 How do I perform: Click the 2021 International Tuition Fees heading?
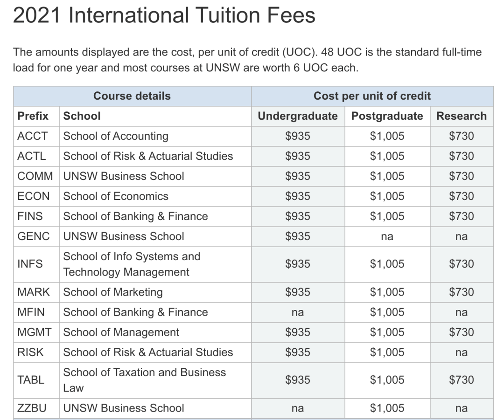point(164,15)
